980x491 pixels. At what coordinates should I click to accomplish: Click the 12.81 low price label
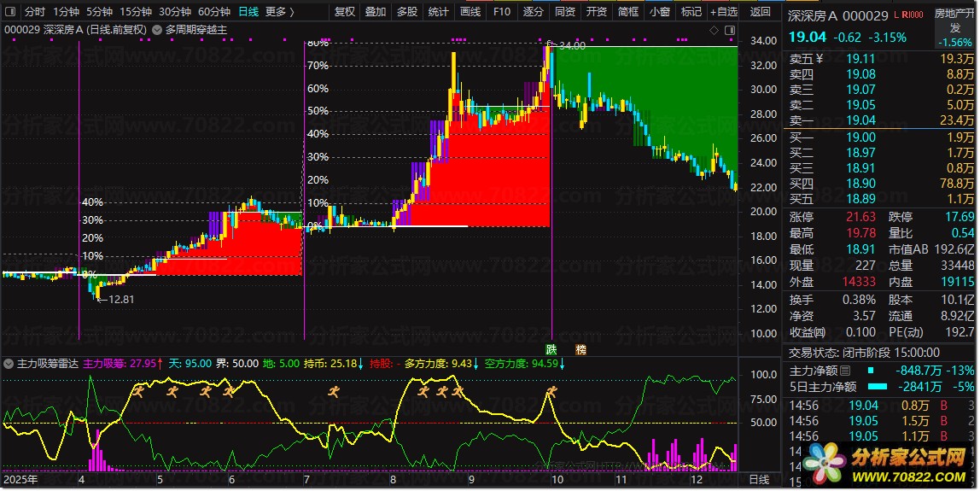[x=120, y=299]
